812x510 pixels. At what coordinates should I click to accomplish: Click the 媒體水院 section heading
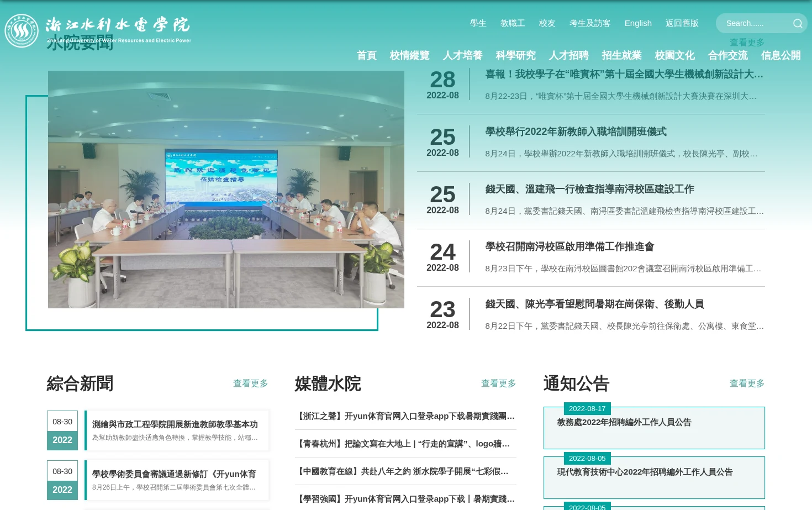click(328, 383)
